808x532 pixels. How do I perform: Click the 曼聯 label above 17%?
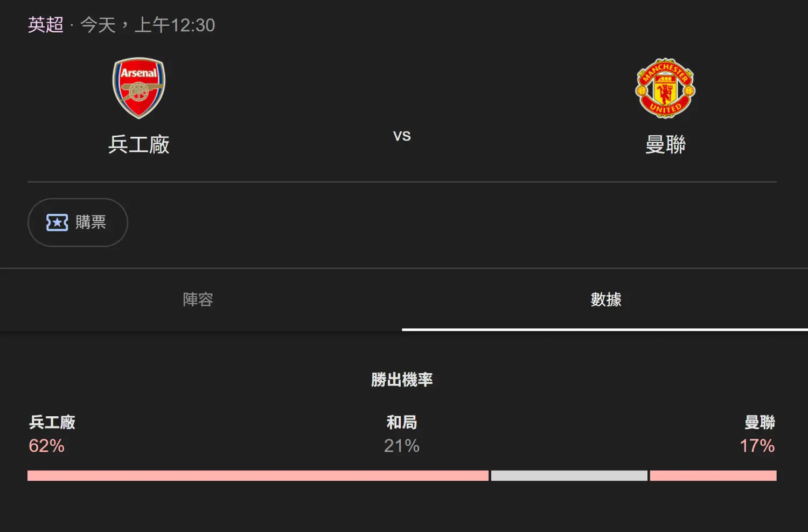[x=760, y=422]
